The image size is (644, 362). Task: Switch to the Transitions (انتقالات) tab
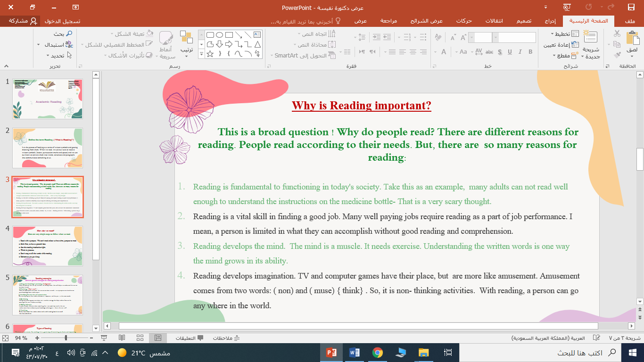click(x=494, y=21)
